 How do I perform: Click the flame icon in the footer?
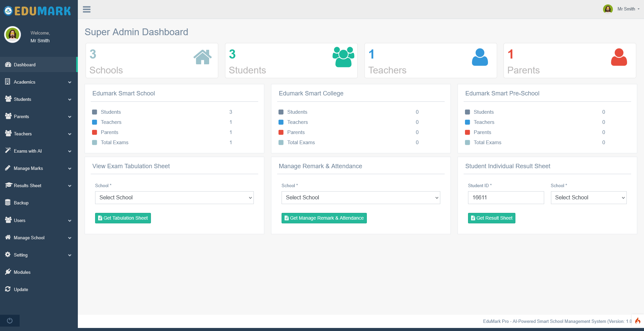[x=638, y=321]
